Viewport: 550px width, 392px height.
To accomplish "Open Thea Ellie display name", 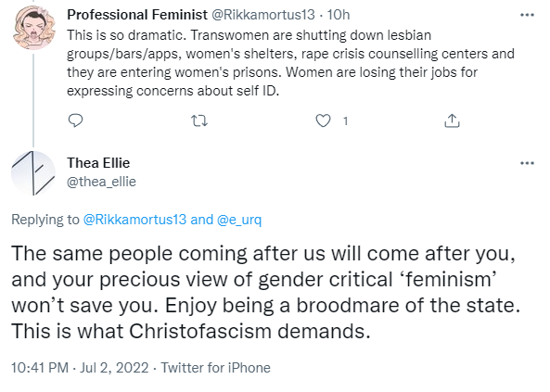I will pyautogui.click(x=98, y=163).
